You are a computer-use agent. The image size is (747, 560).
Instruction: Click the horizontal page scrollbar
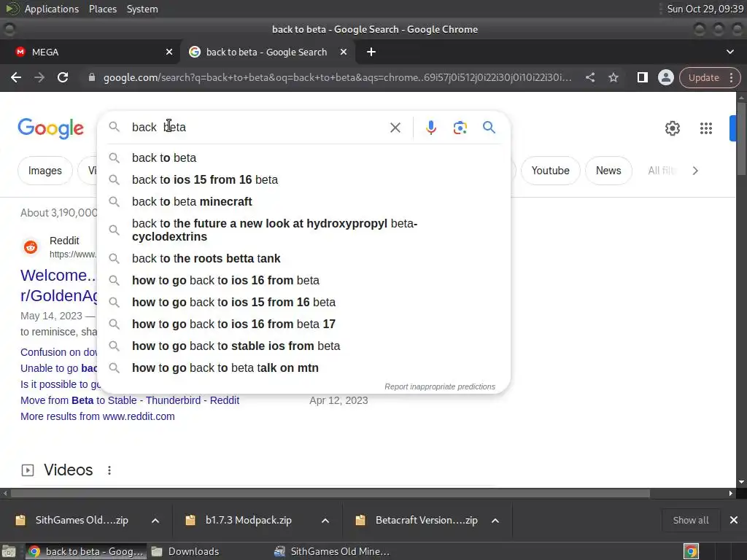click(330, 494)
